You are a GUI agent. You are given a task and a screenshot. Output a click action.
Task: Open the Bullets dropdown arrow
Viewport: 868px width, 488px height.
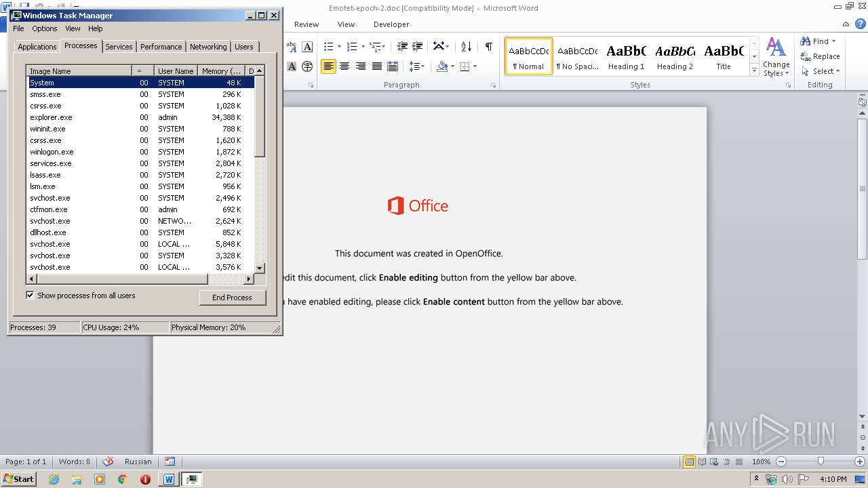pos(340,47)
